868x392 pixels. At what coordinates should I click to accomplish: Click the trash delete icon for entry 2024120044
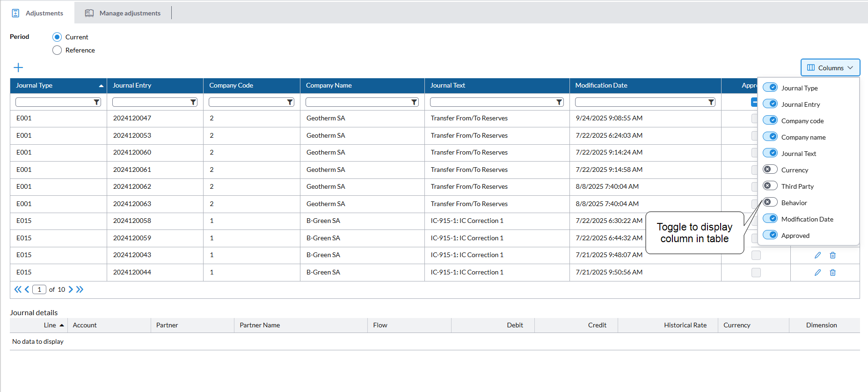pyautogui.click(x=832, y=273)
